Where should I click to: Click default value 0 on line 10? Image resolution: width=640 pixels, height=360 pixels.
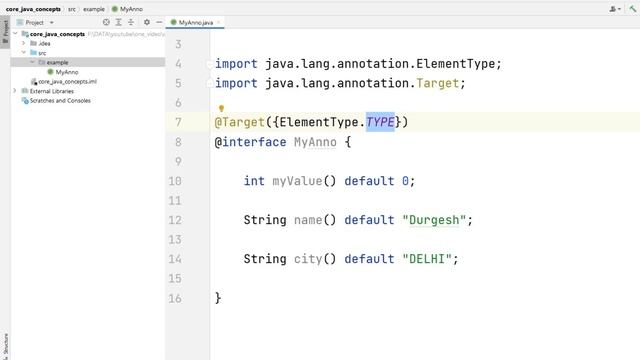click(x=405, y=181)
